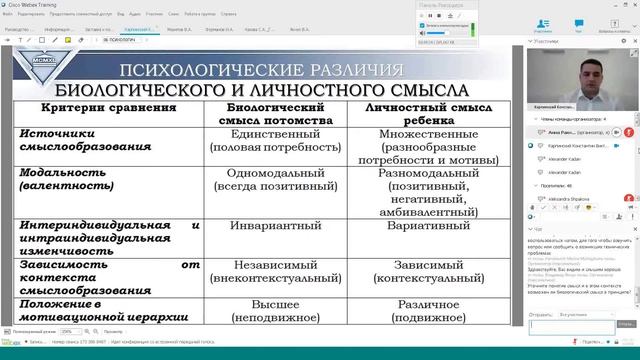Stop the recording in recorder panel

click(439, 16)
